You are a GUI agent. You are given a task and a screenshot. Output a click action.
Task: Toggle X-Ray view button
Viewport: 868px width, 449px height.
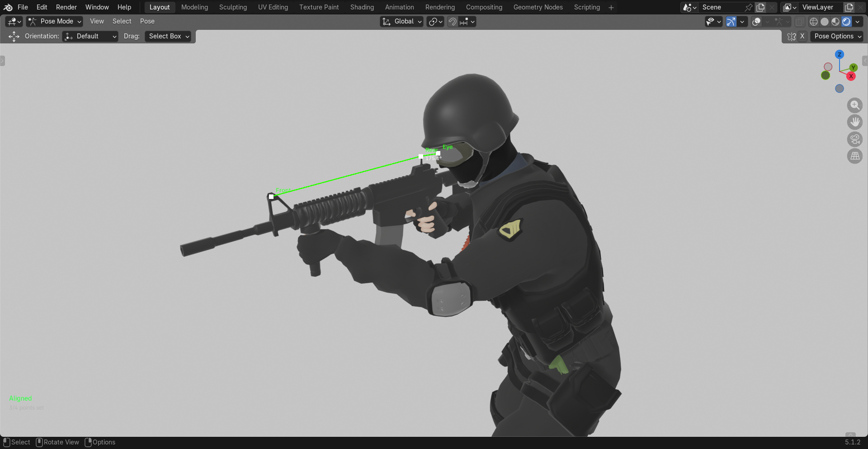point(799,21)
